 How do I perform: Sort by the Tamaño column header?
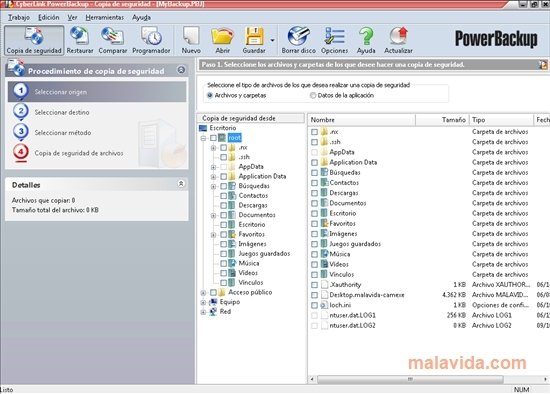coord(442,120)
